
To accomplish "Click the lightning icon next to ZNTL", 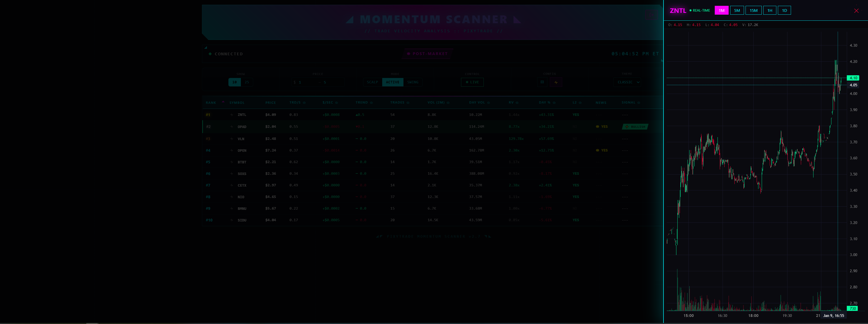I will pos(231,115).
